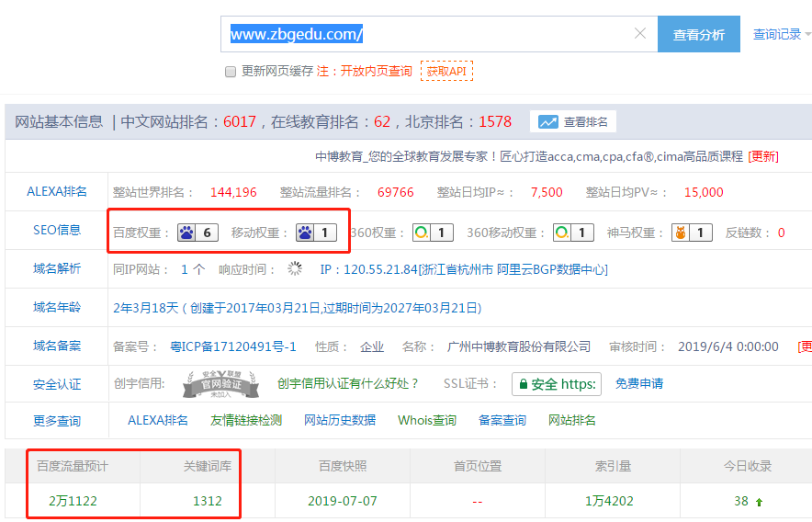The image size is (812, 522).
Task: Click Baidu snapshot date 2019-07-07
Action: 342,501
